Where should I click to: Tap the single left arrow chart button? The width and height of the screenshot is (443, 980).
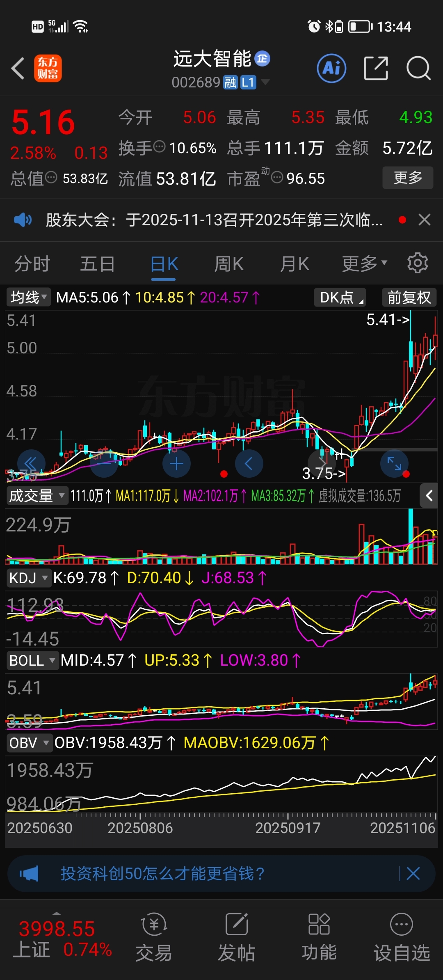coord(249,464)
